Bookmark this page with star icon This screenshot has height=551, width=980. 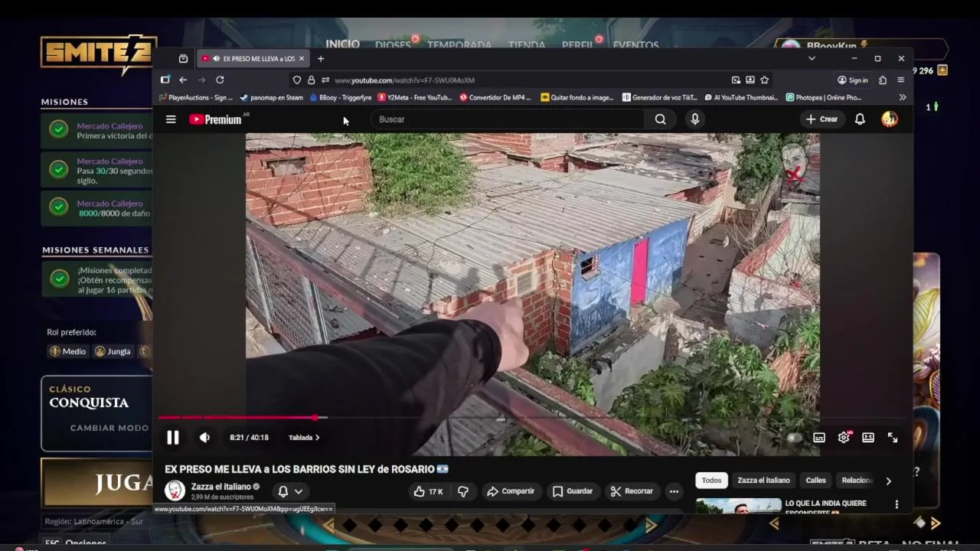(764, 80)
